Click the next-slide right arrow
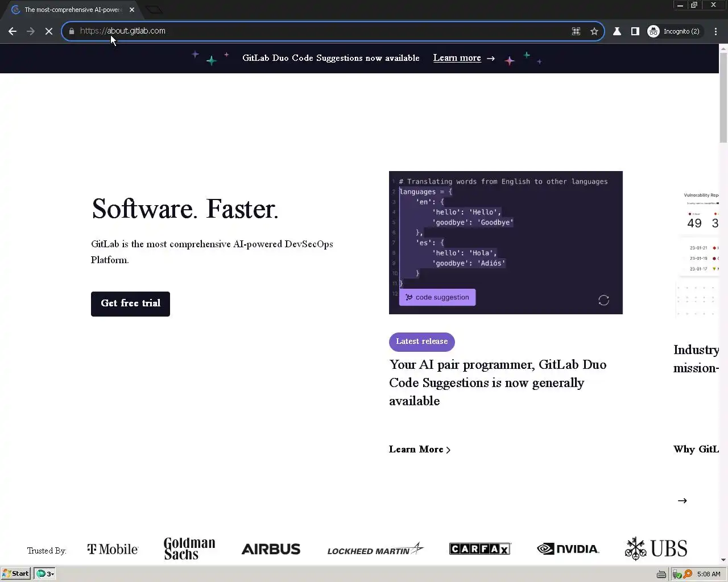 [682, 501]
